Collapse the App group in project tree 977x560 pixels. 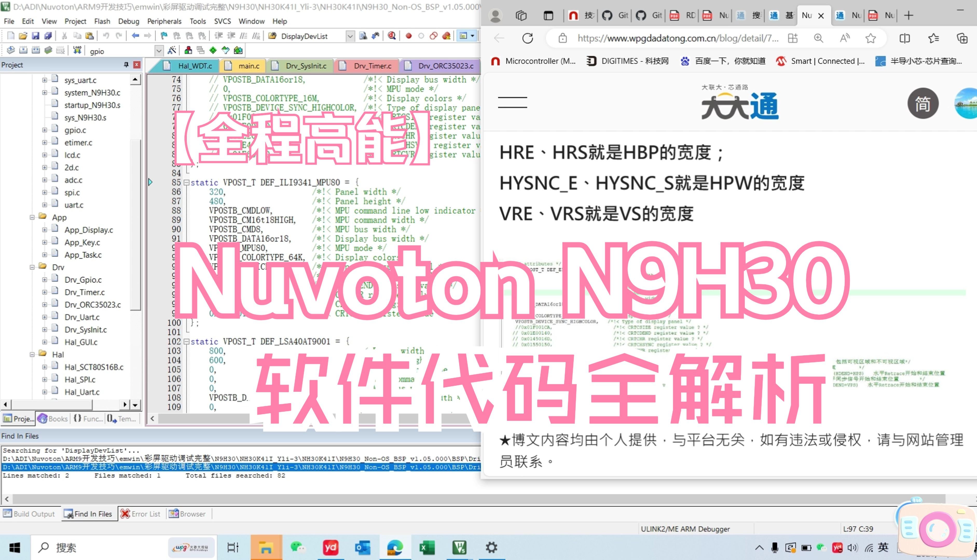pos(32,217)
